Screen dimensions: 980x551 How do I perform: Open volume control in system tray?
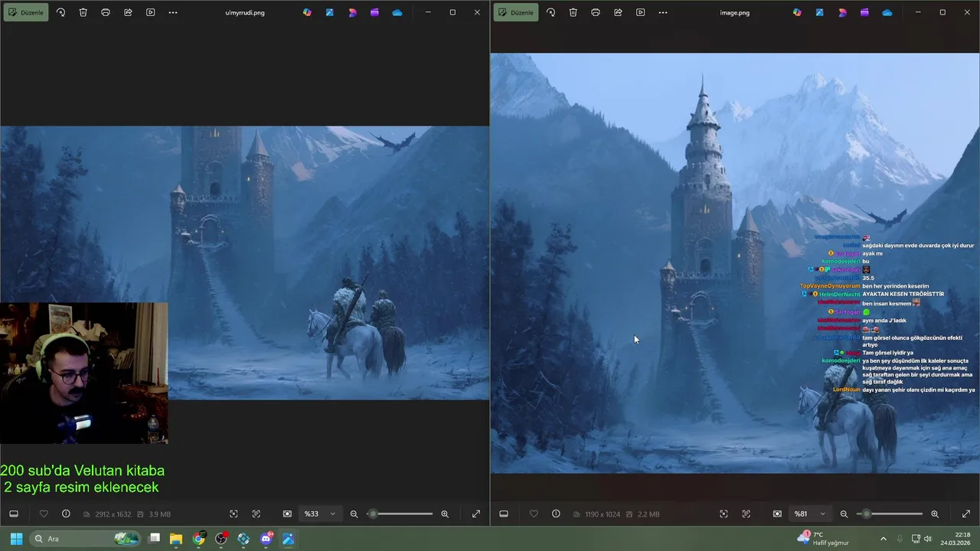(928, 539)
